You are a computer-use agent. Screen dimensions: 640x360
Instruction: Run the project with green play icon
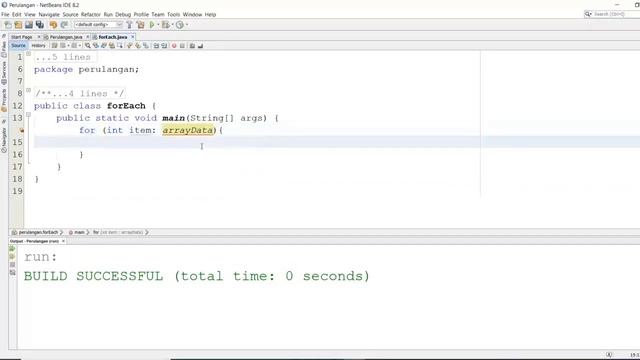152,25
